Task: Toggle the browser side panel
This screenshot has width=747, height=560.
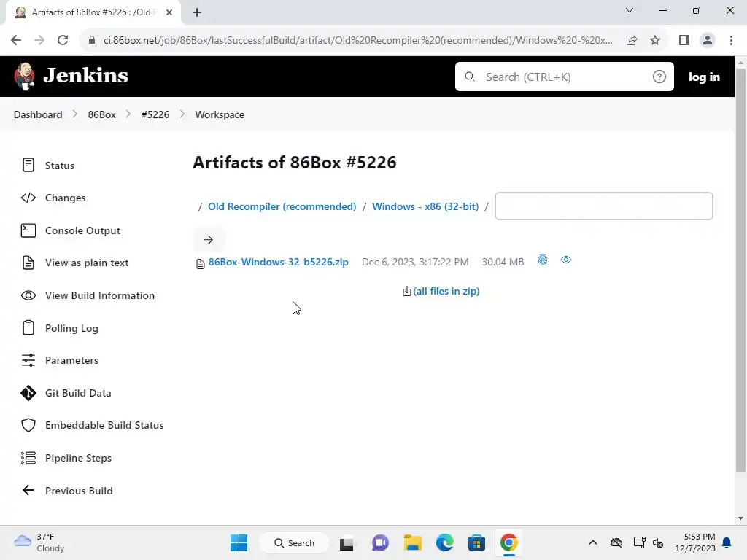Action: point(684,41)
